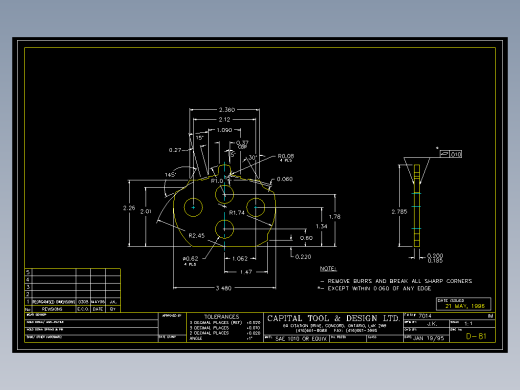
Task: Click the 1.47 horizontal dimension
Action: 246,272
